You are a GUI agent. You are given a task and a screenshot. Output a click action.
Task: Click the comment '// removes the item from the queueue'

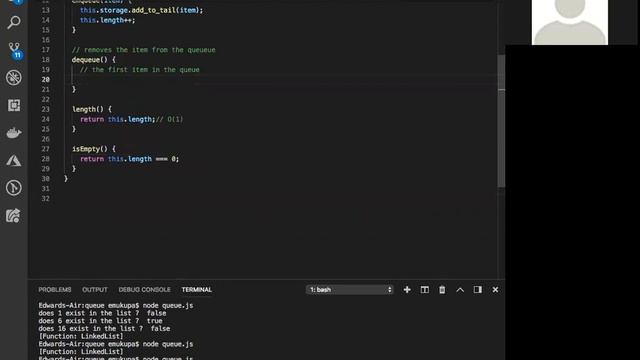coord(143,50)
